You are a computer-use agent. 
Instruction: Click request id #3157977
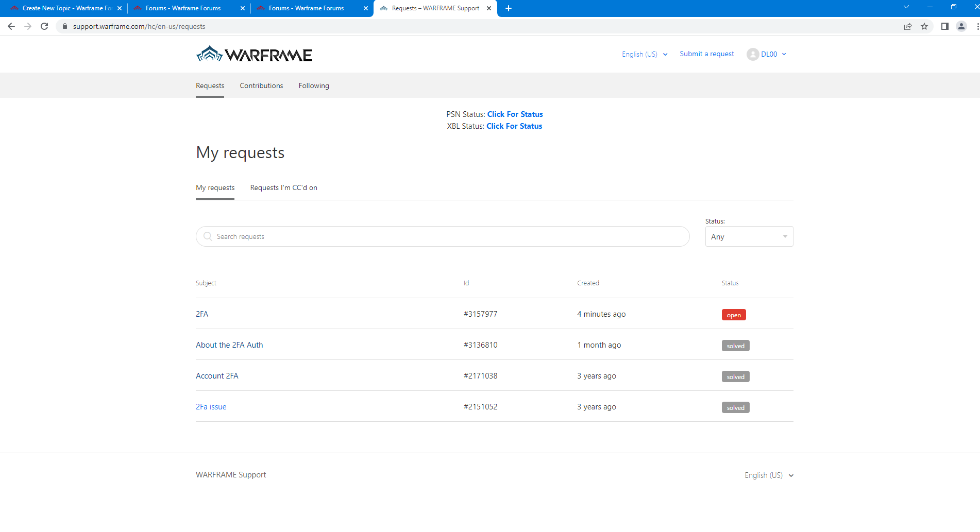pyautogui.click(x=480, y=314)
